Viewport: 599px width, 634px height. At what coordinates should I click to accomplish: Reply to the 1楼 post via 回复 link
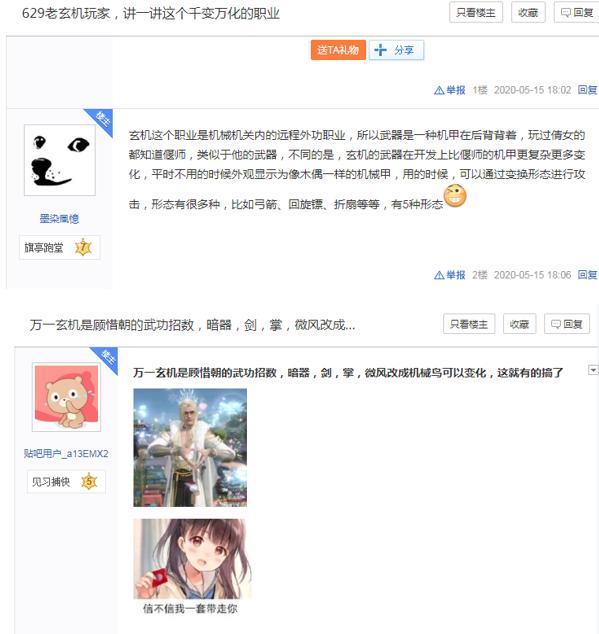[x=587, y=90]
